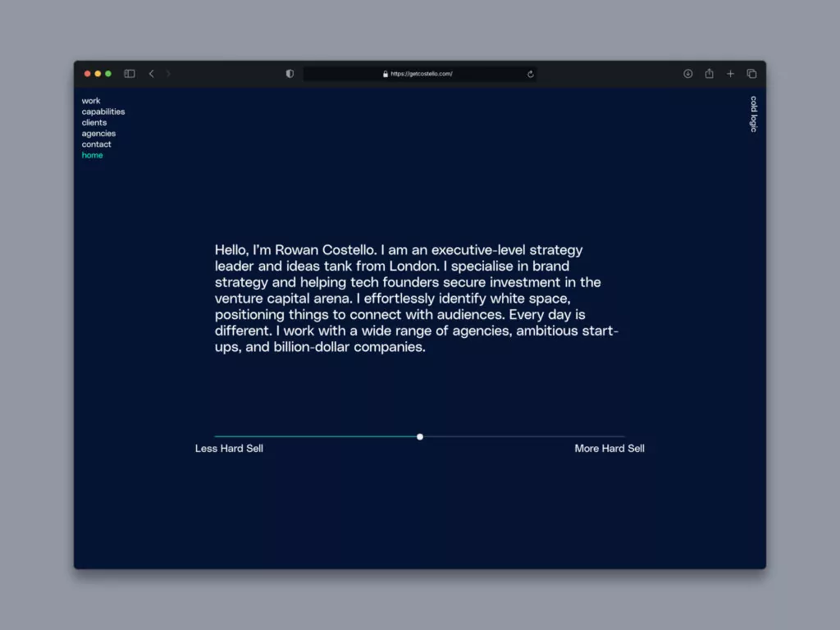The image size is (840, 630).
Task: Click the getcostello.com address bar
Action: click(421, 74)
